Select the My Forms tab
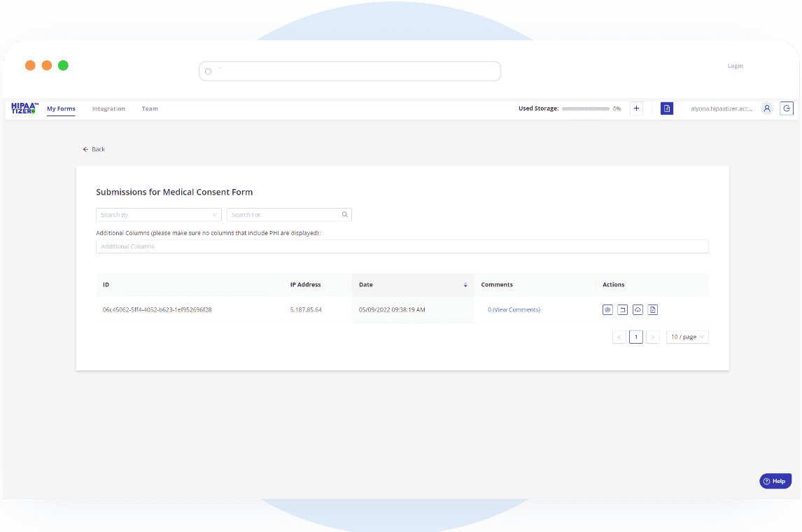Screen dimensions: 802x532 (61, 108)
